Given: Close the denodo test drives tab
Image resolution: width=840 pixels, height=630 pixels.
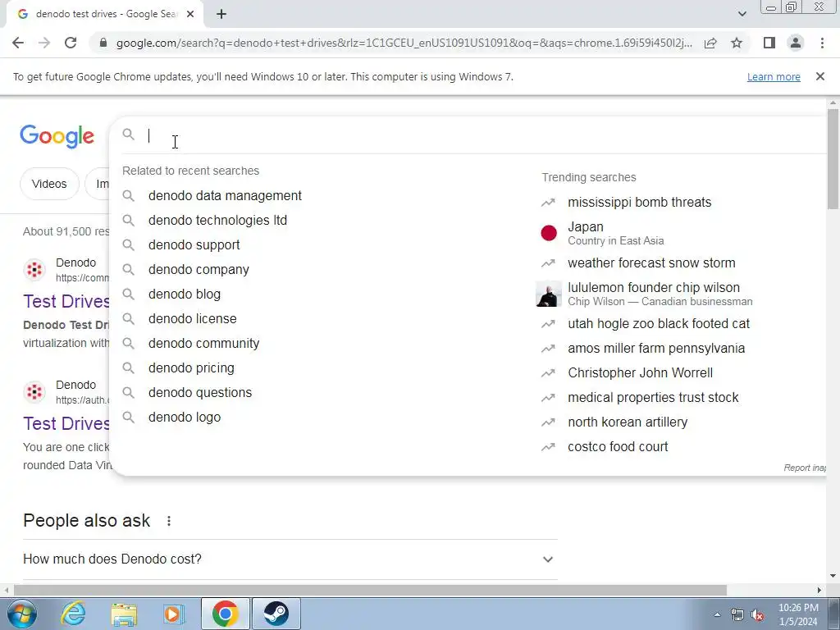Looking at the screenshot, I should point(190,15).
